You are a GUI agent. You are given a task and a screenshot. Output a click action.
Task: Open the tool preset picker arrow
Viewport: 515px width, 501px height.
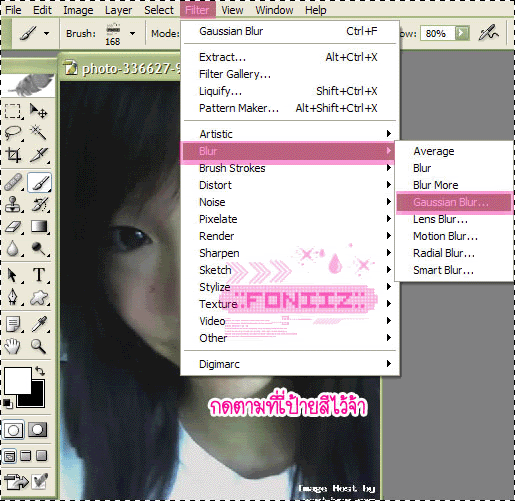[x=47, y=33]
